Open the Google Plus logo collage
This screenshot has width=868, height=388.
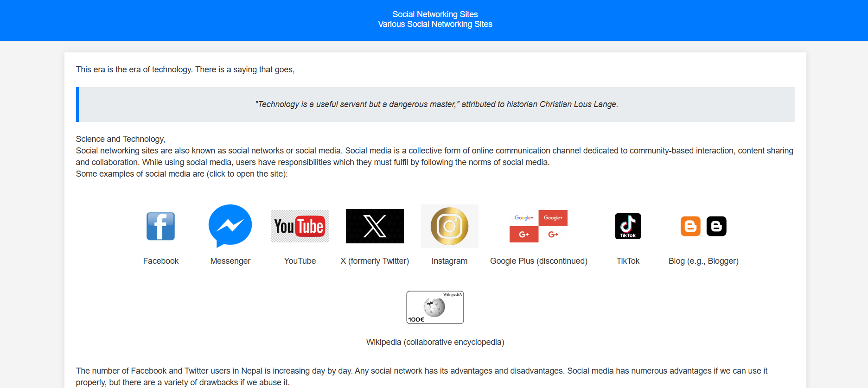[538, 226]
